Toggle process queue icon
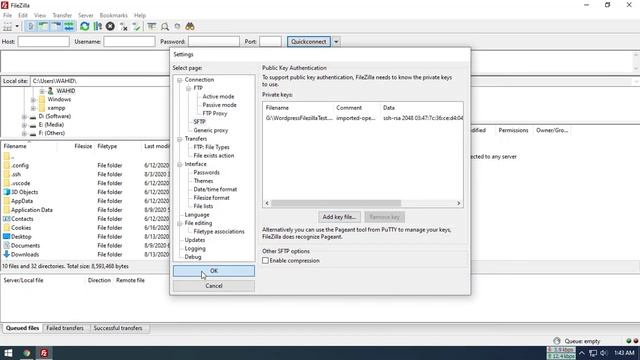The image size is (640, 360). (x=98, y=27)
